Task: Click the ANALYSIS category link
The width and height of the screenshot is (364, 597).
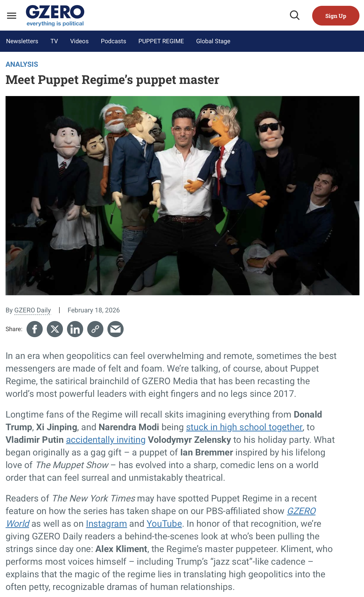Action: pos(22,64)
